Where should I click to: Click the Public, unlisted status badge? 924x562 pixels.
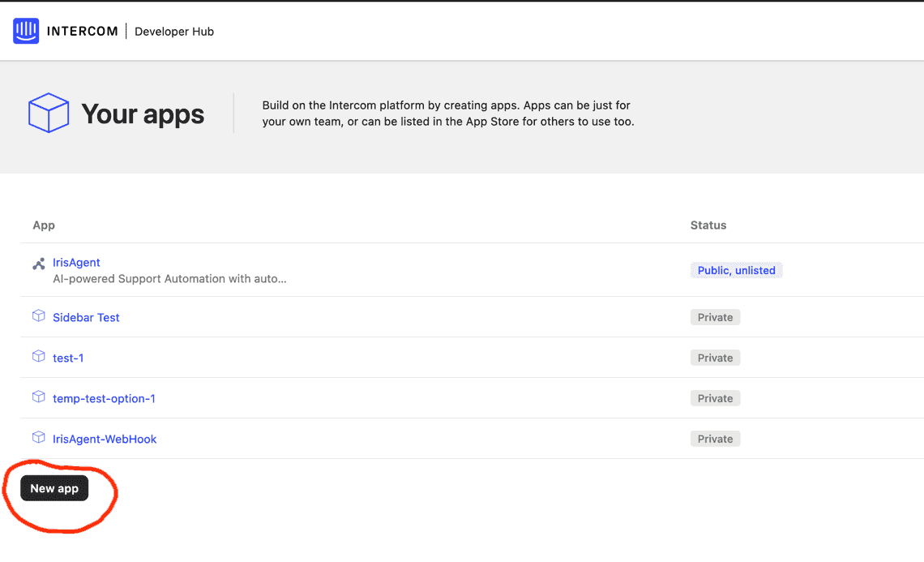(736, 270)
